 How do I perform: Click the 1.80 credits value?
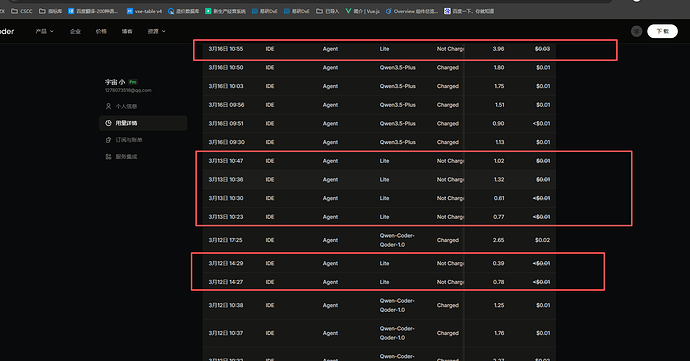[499, 67]
